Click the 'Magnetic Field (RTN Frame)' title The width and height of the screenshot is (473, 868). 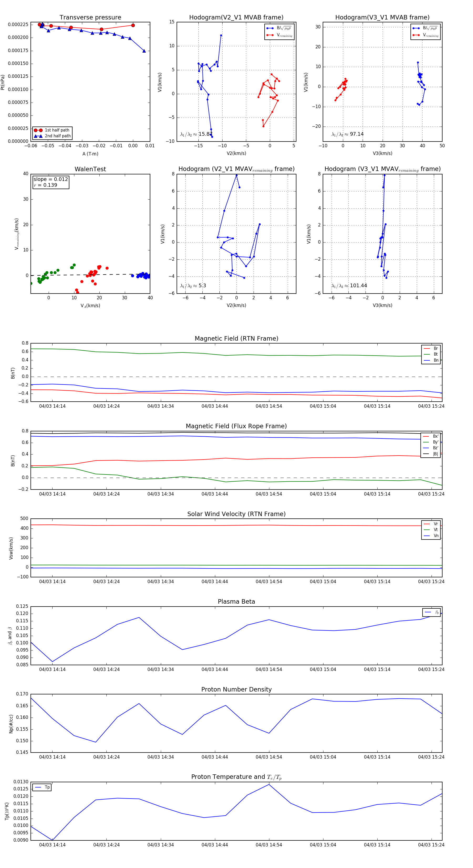[236, 339]
